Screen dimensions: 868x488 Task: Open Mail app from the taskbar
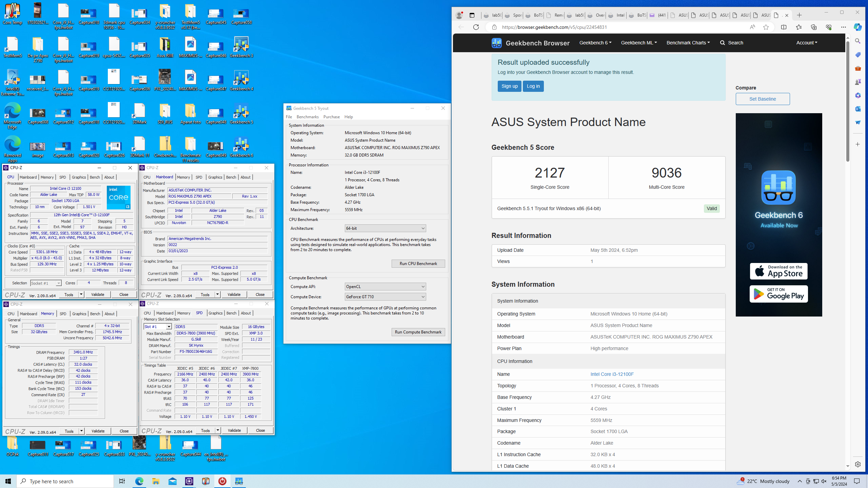pos(173,481)
